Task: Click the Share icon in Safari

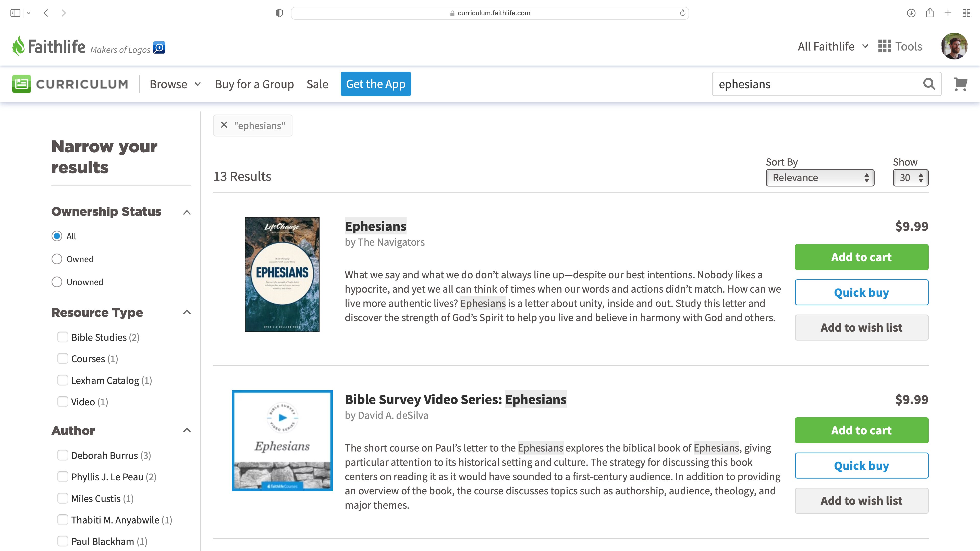Action: click(x=930, y=12)
